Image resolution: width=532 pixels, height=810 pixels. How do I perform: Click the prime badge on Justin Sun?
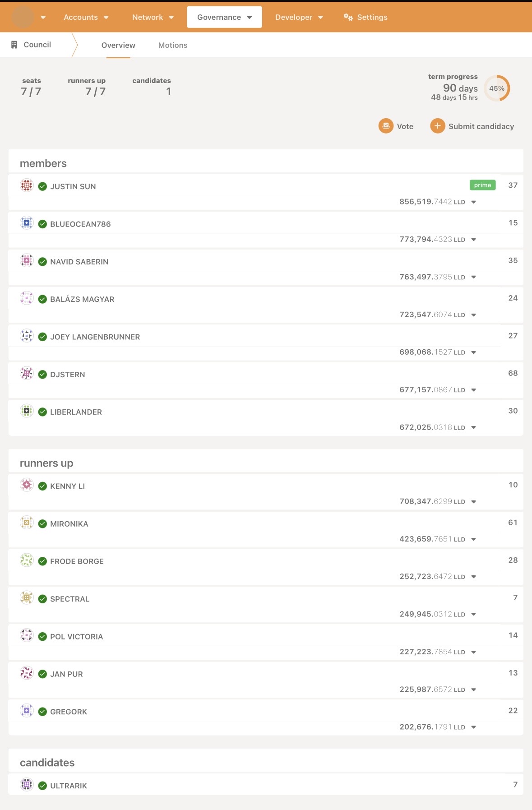482,185
